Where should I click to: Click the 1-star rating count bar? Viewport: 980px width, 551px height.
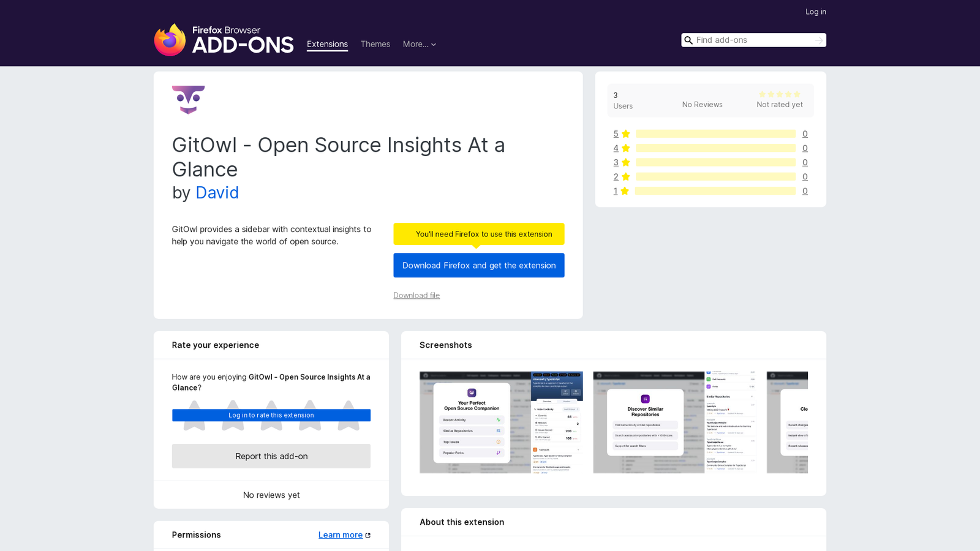pyautogui.click(x=715, y=191)
